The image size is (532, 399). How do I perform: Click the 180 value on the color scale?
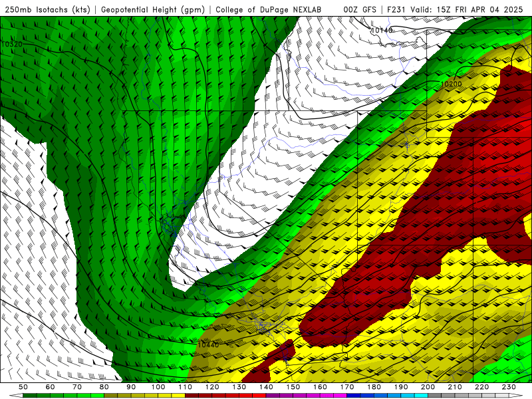coord(374,387)
